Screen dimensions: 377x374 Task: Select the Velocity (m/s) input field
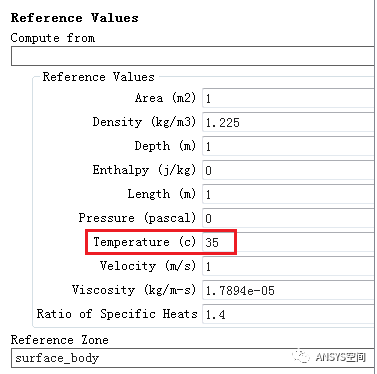(x=288, y=266)
